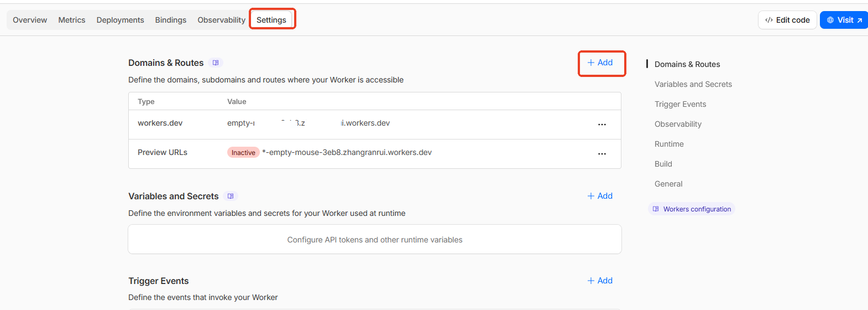
Task: Add a new trigger event
Action: (x=600, y=281)
